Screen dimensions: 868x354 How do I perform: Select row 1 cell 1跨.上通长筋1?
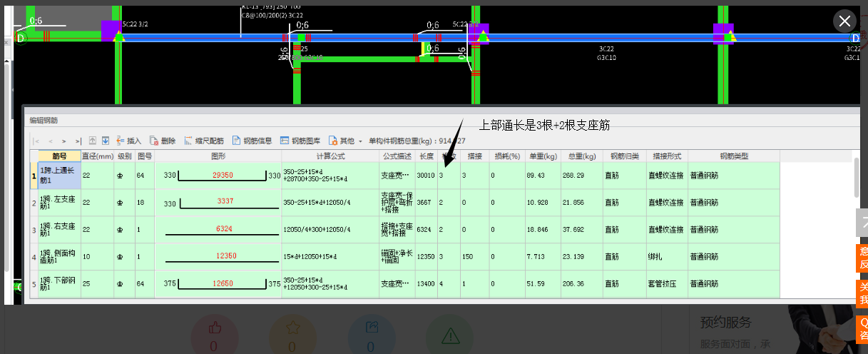[59, 176]
